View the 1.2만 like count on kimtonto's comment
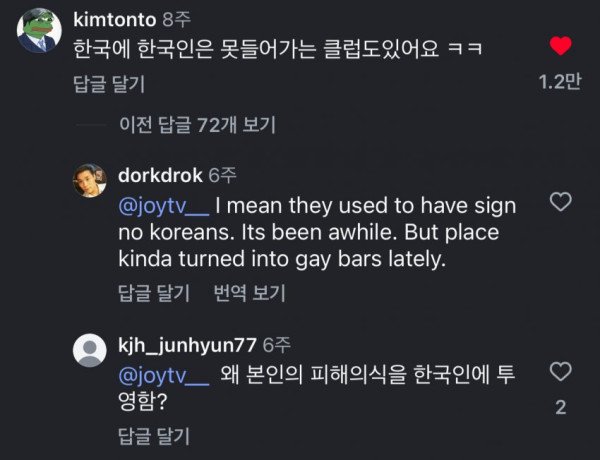 [560, 84]
